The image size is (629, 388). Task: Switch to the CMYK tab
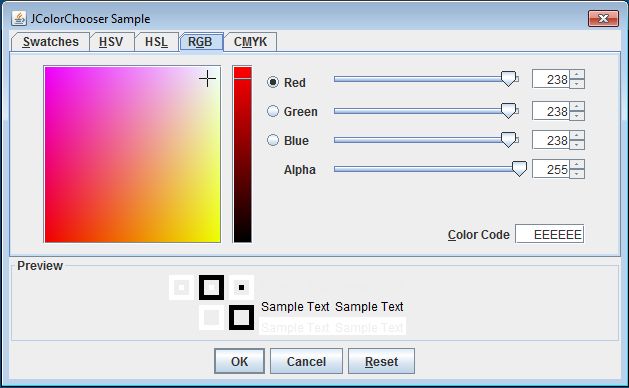[x=250, y=42]
